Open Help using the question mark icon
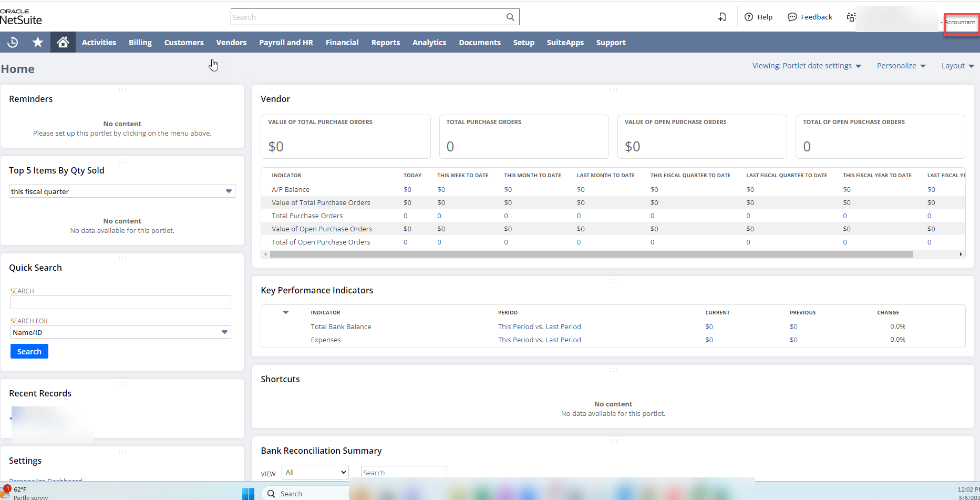This screenshot has width=980, height=500. point(749,17)
